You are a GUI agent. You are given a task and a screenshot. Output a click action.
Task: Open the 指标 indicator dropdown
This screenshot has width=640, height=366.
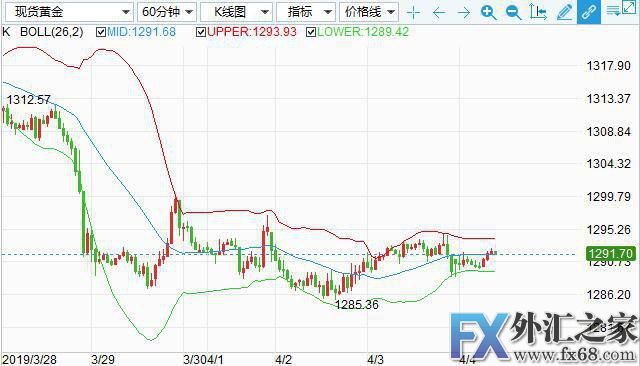pyautogui.click(x=306, y=12)
